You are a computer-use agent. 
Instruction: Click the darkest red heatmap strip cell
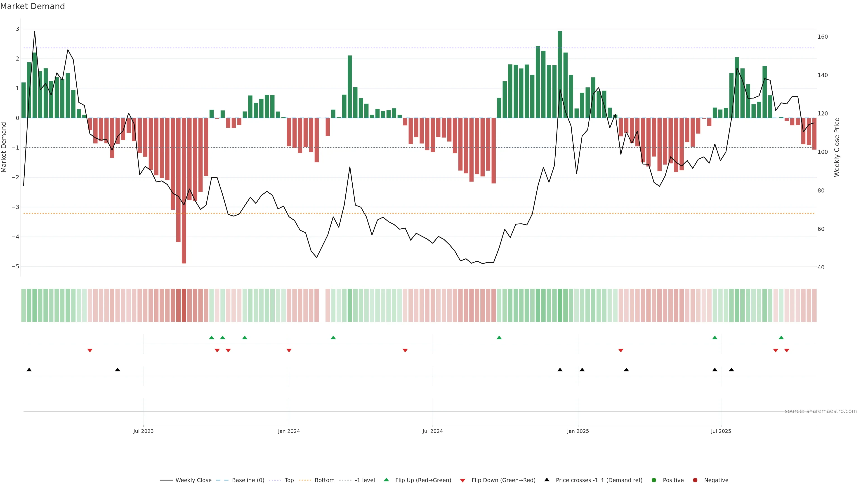[x=184, y=305]
